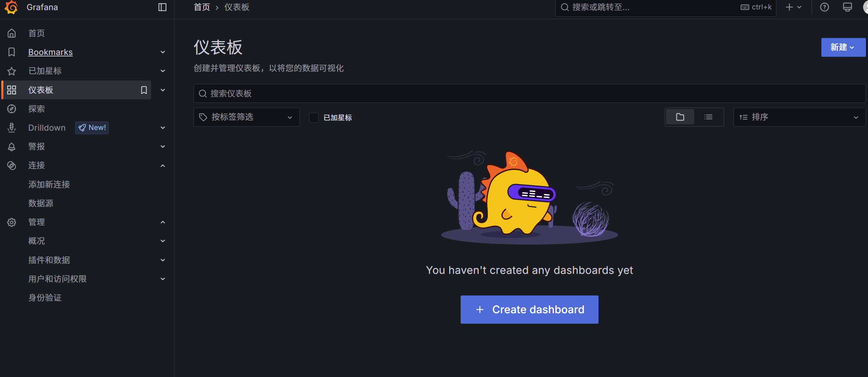The height and width of the screenshot is (377, 868).
Task: Open 插件和数据 in the sidebar
Action: 49,260
